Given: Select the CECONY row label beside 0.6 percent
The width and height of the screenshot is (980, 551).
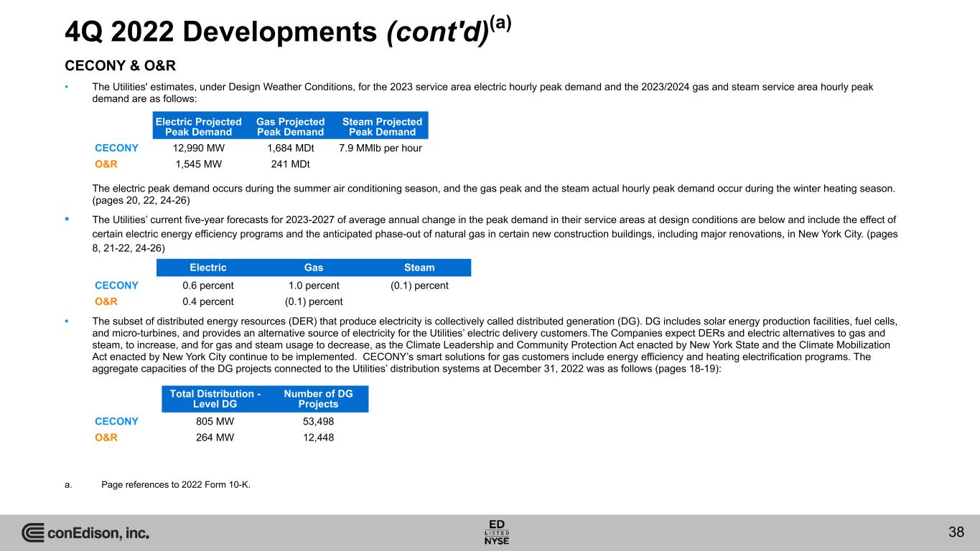Looking at the screenshot, I should [x=116, y=286].
